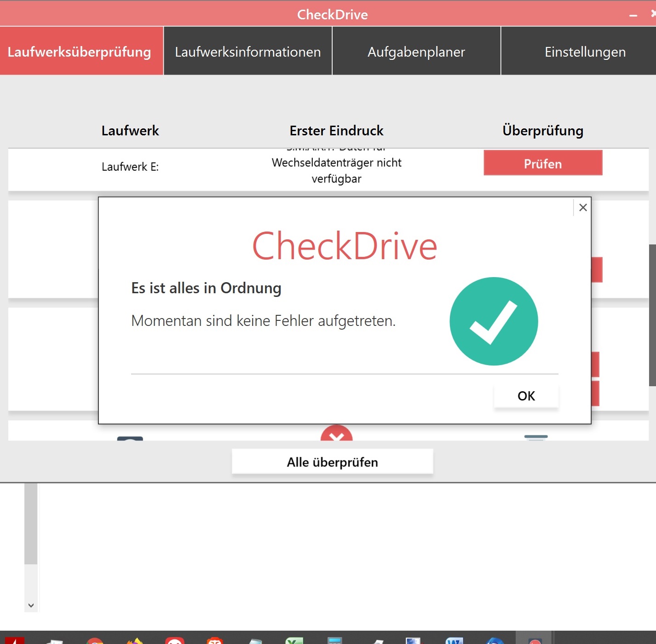
Task: Click 'Wechseldatenträger nicht verfügbar' status text
Action: [336, 170]
